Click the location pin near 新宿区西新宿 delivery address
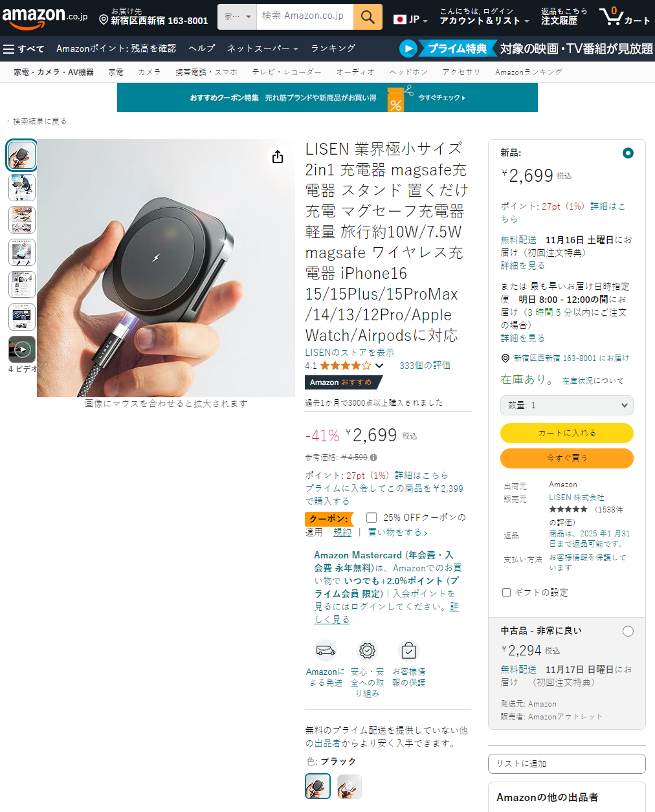 pyautogui.click(x=505, y=358)
